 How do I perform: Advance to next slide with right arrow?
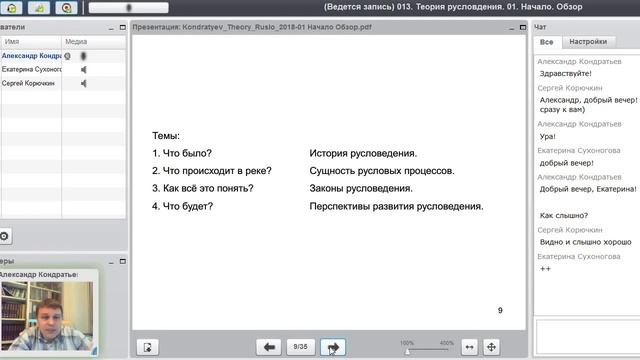(x=333, y=347)
